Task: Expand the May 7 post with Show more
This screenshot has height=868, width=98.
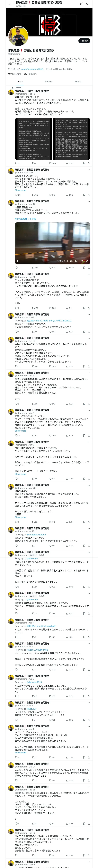Action: pos(20,190)
